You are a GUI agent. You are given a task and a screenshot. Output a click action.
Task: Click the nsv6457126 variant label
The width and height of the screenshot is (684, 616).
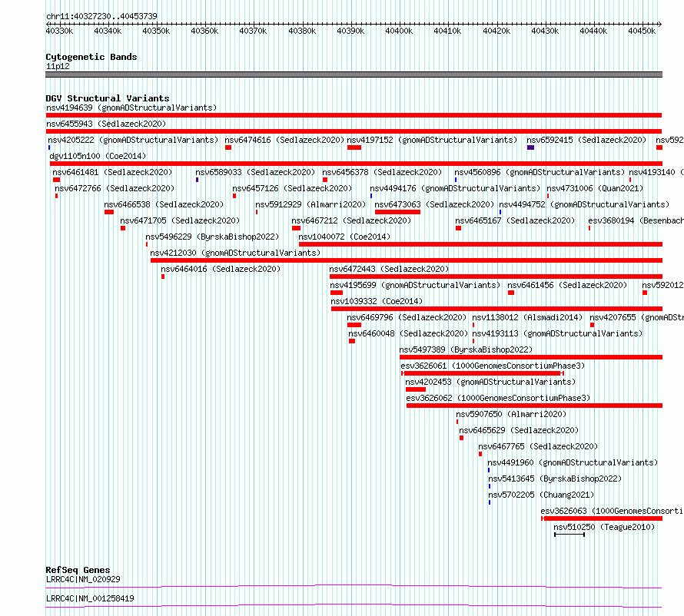click(x=292, y=188)
